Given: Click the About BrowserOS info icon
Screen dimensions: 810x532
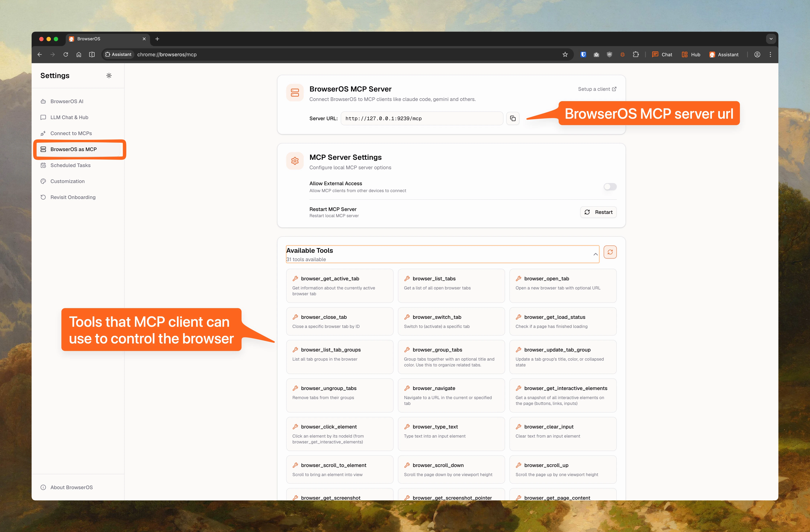Looking at the screenshot, I should click(43, 487).
